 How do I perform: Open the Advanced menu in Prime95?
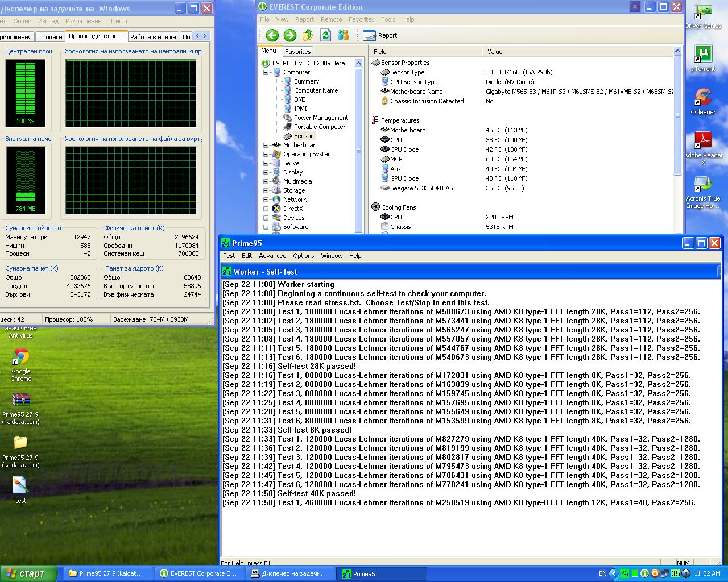pos(272,256)
